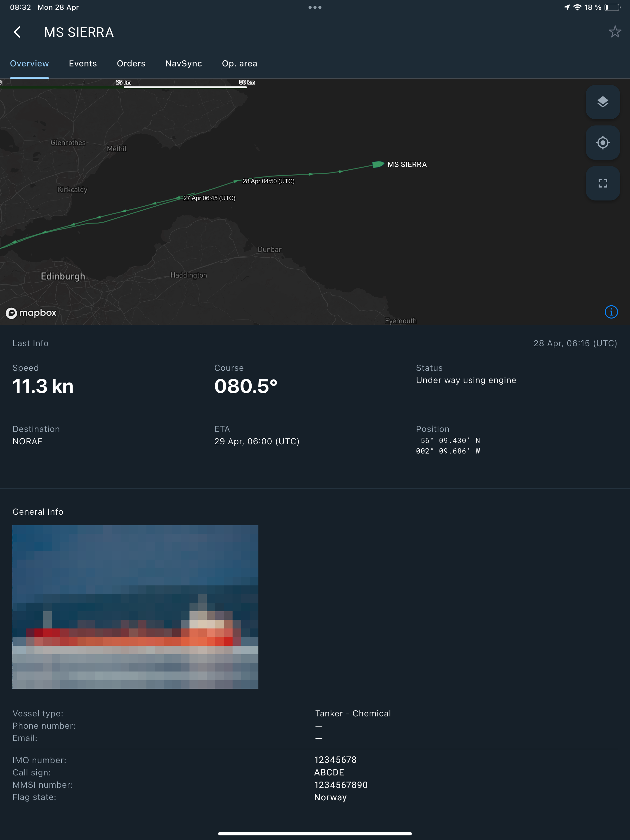Switch to the Overview tab

coord(29,63)
